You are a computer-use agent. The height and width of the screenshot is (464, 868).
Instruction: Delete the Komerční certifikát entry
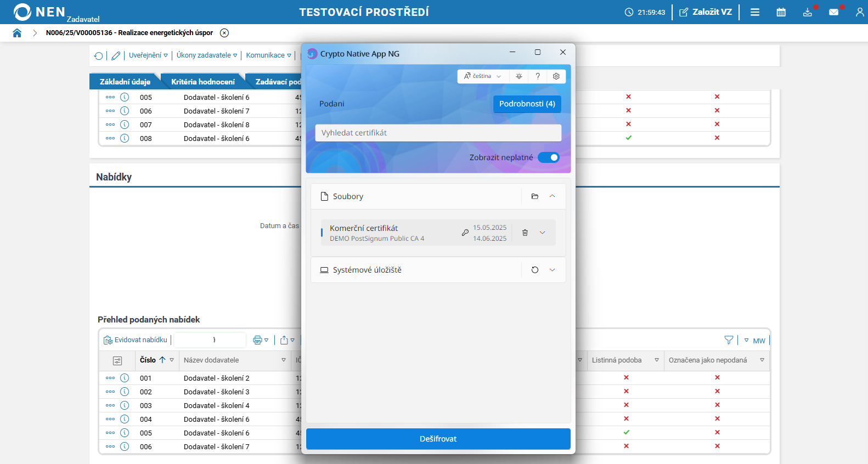tap(525, 233)
